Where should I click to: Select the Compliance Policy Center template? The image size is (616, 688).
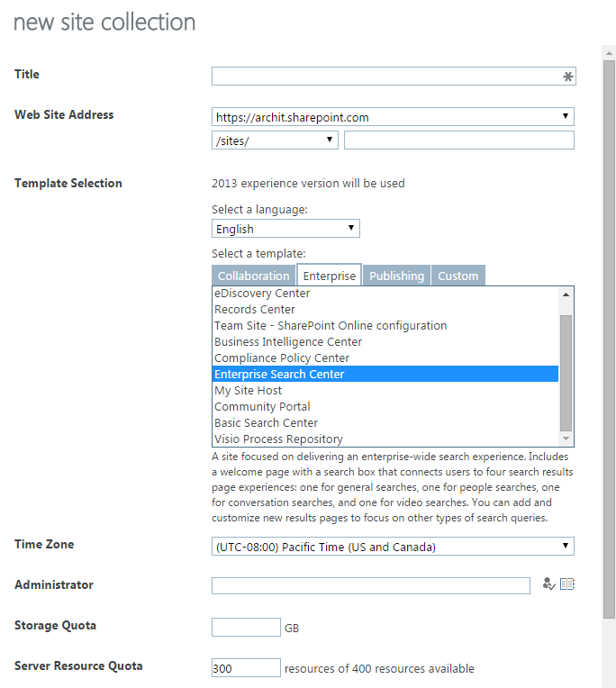(x=385, y=358)
